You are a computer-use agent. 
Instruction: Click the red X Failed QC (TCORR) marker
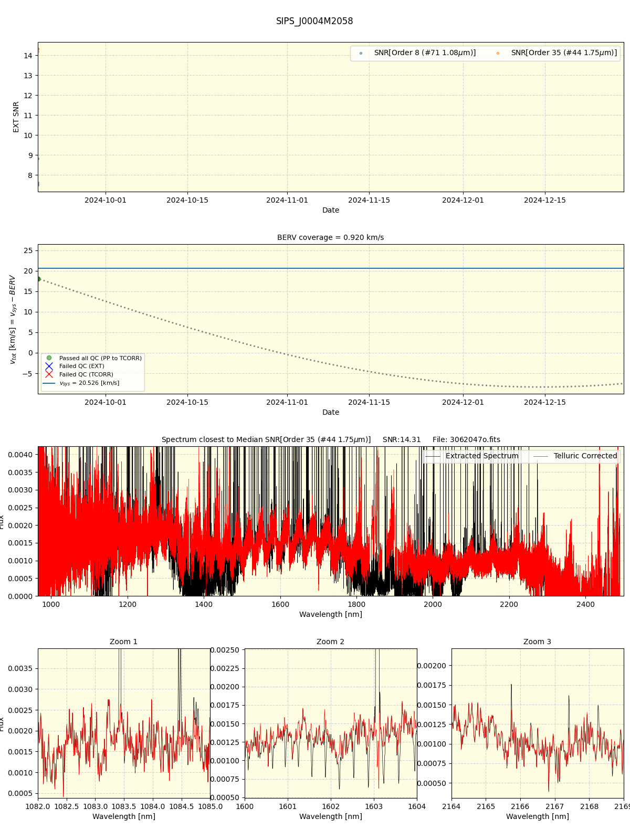coord(49,374)
